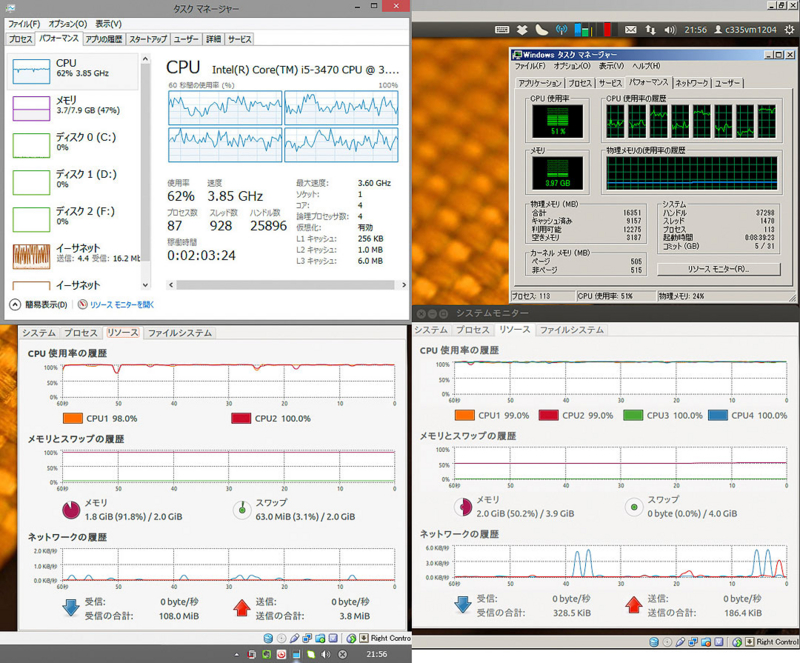Screen dimensions: 800x663
Task: Click optical disc icon in left VirtualBox status bar
Action: click(282, 638)
